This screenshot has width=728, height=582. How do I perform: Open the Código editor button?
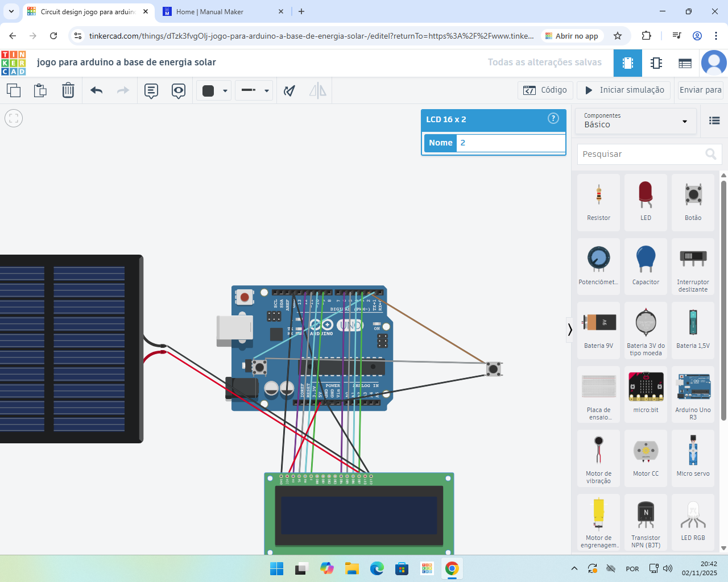(545, 90)
